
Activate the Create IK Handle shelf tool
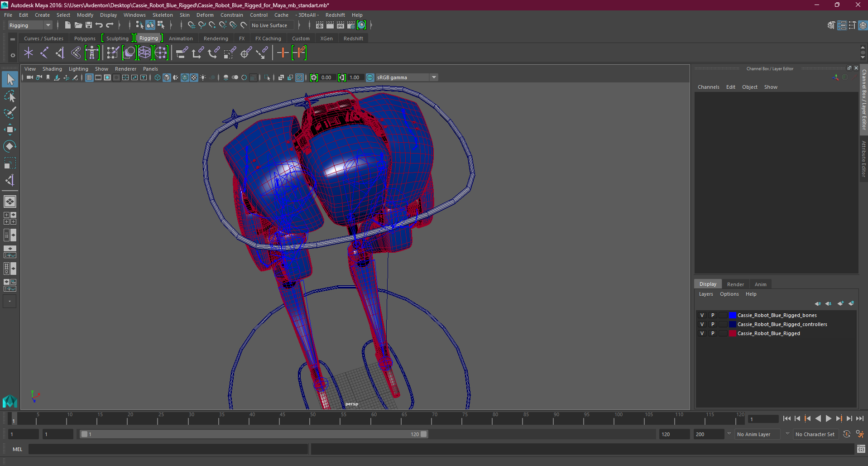60,53
